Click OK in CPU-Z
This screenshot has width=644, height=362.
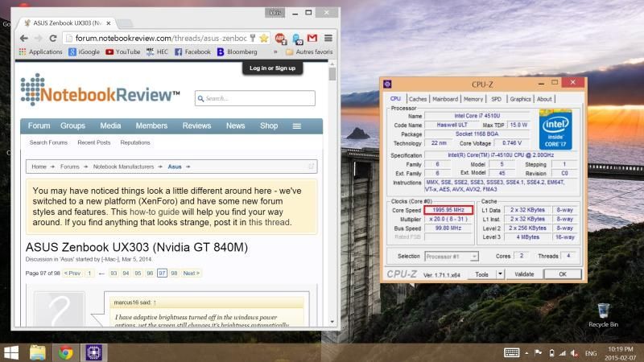point(563,274)
